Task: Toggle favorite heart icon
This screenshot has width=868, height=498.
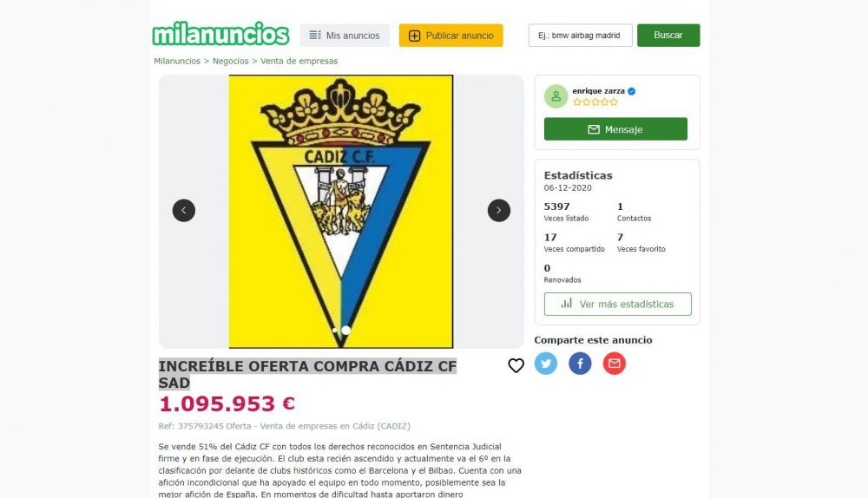Action: (516, 365)
